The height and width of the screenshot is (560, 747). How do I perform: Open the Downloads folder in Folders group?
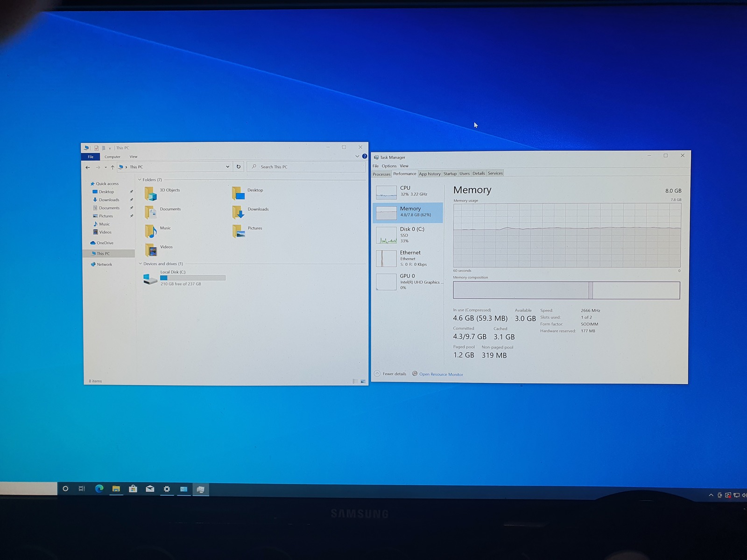click(x=251, y=212)
